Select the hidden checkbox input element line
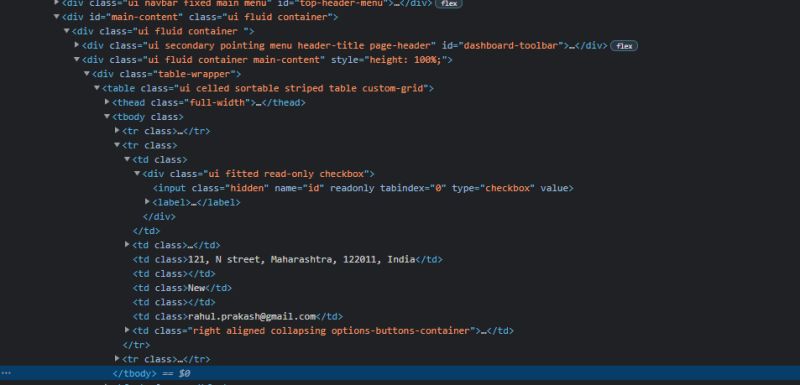The height and width of the screenshot is (385, 800). coord(363,188)
